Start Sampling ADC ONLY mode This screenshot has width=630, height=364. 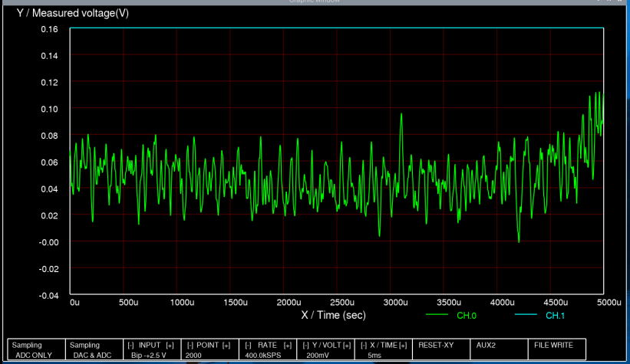(x=36, y=349)
